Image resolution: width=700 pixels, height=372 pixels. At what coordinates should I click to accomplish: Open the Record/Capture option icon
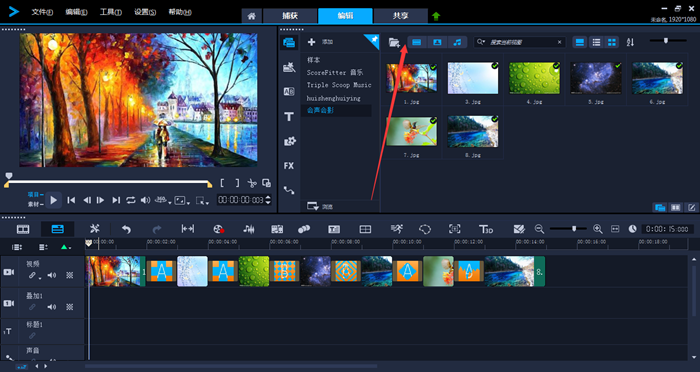(x=218, y=229)
